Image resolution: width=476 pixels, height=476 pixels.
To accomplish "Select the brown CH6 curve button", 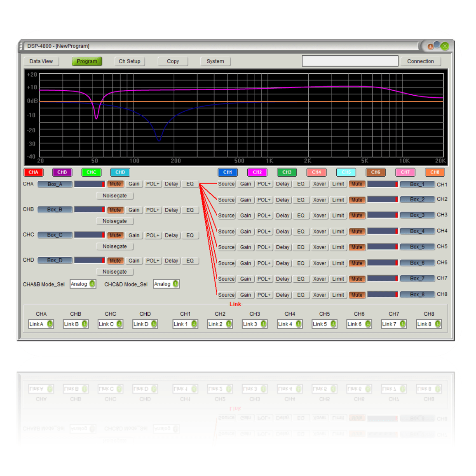I will point(375,172).
